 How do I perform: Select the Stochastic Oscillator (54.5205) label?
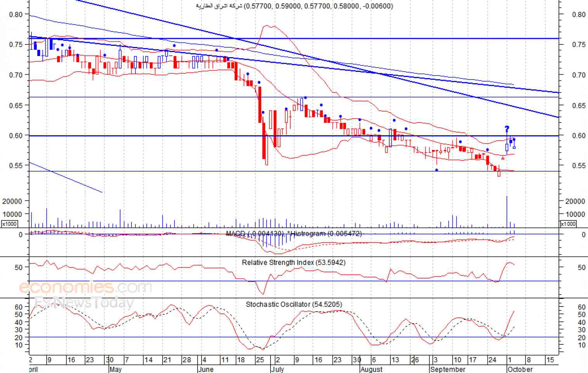pyautogui.click(x=294, y=304)
